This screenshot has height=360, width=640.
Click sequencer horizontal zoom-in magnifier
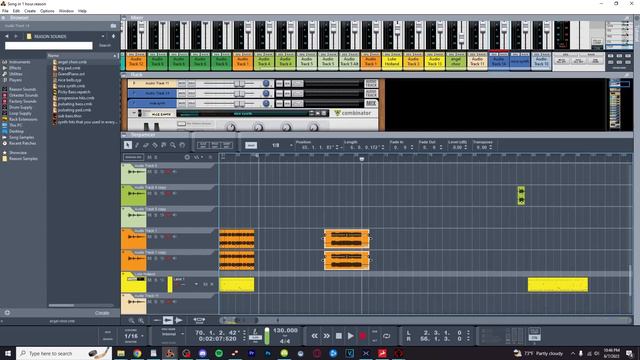coord(141,320)
